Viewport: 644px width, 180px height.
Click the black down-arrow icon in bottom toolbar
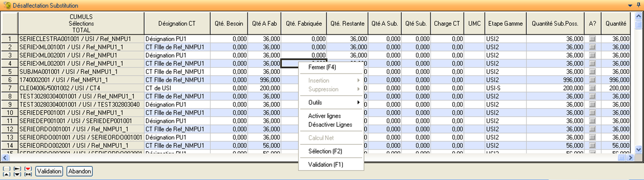click(17, 174)
